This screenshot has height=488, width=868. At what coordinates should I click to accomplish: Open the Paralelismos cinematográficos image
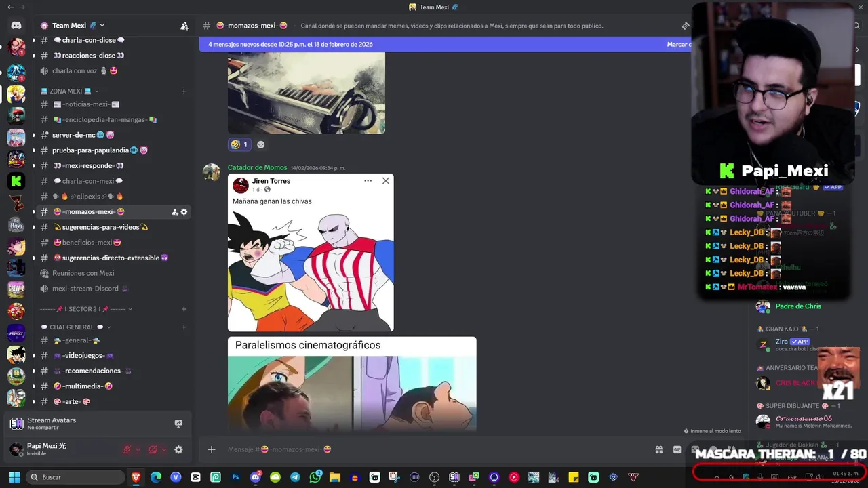[352, 384]
